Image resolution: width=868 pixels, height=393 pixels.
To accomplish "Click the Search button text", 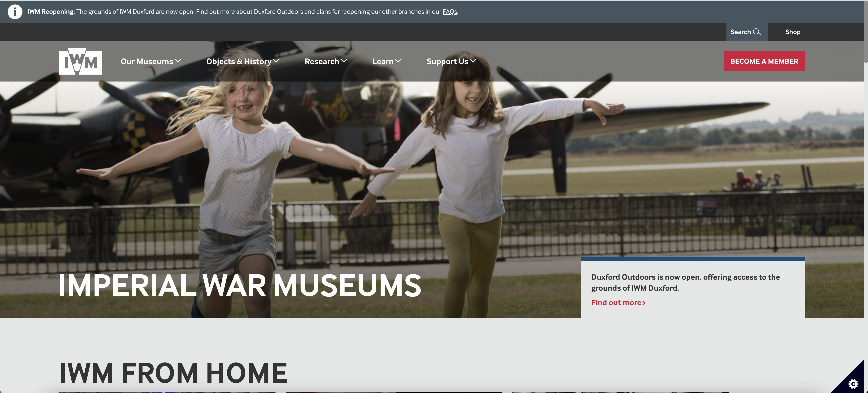I will coord(740,32).
